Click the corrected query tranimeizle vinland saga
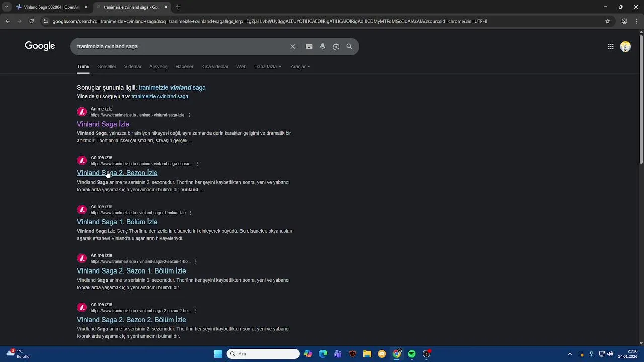 pyautogui.click(x=172, y=88)
